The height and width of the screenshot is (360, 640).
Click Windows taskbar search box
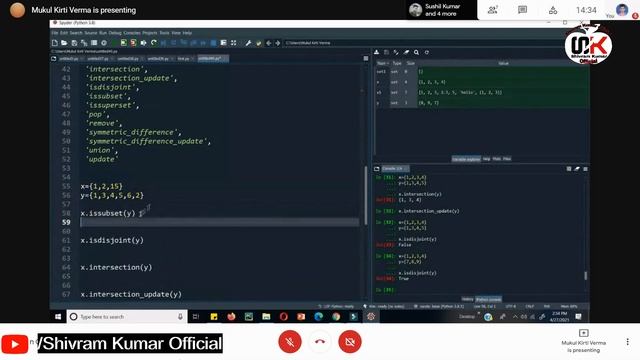[127, 317]
